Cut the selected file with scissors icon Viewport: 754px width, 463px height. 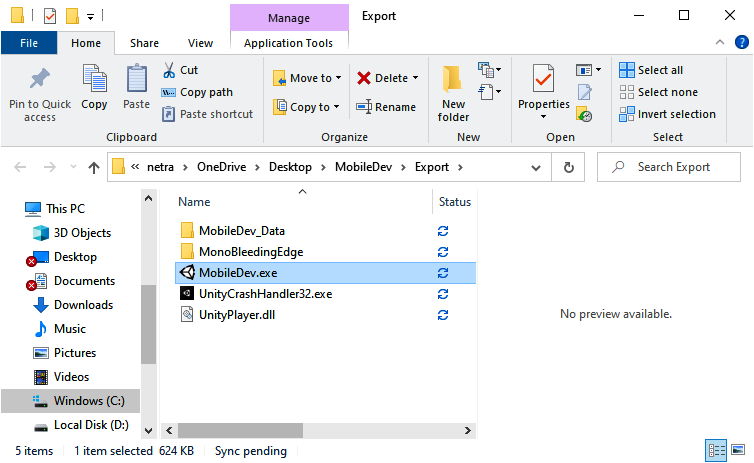point(169,70)
